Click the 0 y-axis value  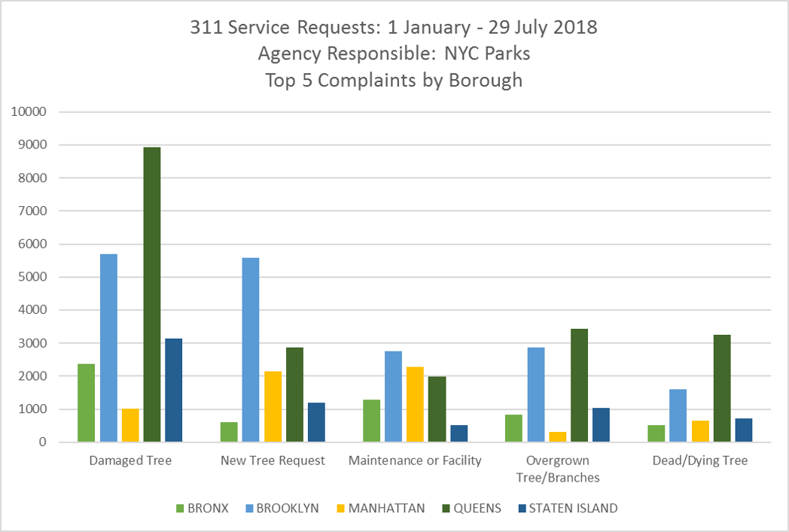[x=43, y=442]
